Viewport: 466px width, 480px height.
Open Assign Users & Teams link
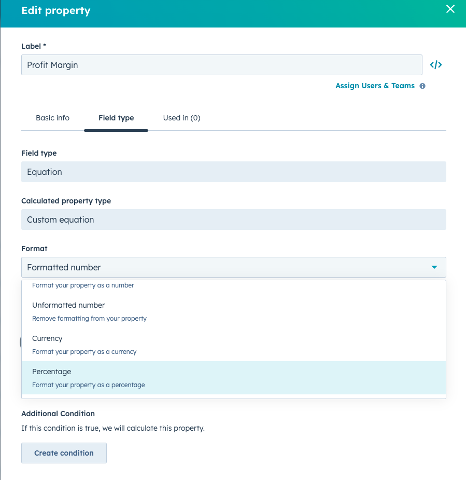tap(375, 86)
